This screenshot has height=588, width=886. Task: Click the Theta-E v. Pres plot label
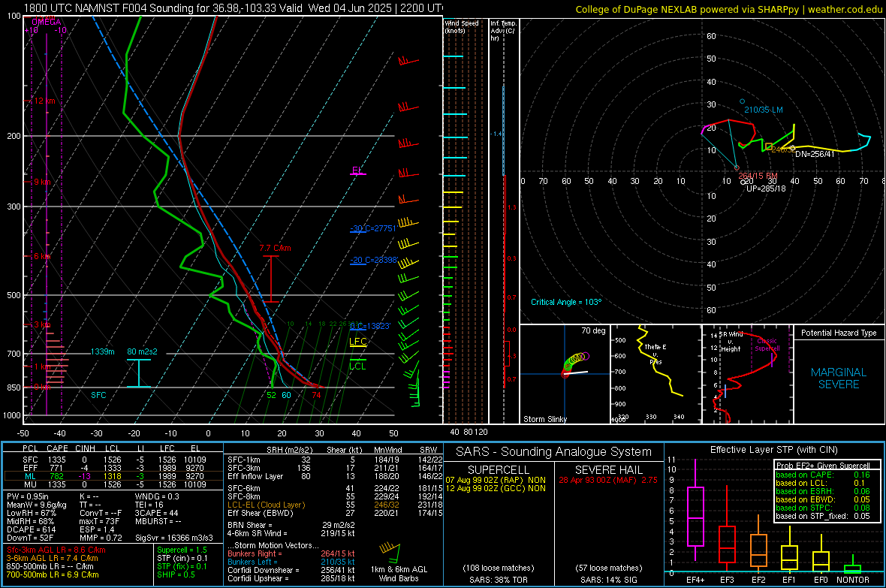click(655, 354)
